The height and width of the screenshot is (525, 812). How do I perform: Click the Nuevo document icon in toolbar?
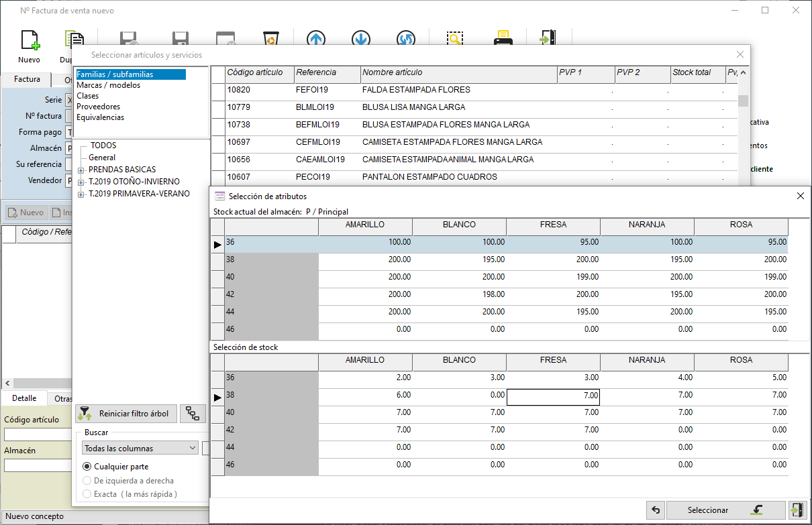[29, 40]
